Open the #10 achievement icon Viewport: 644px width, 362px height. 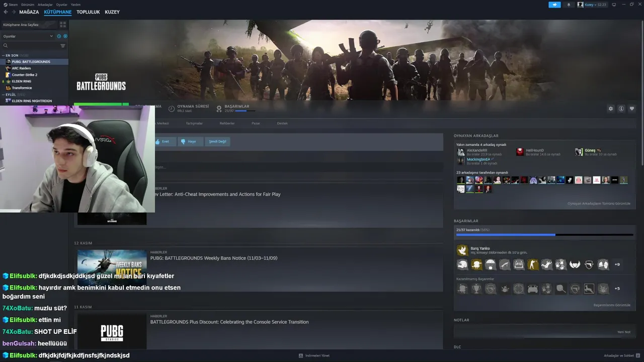519,264
